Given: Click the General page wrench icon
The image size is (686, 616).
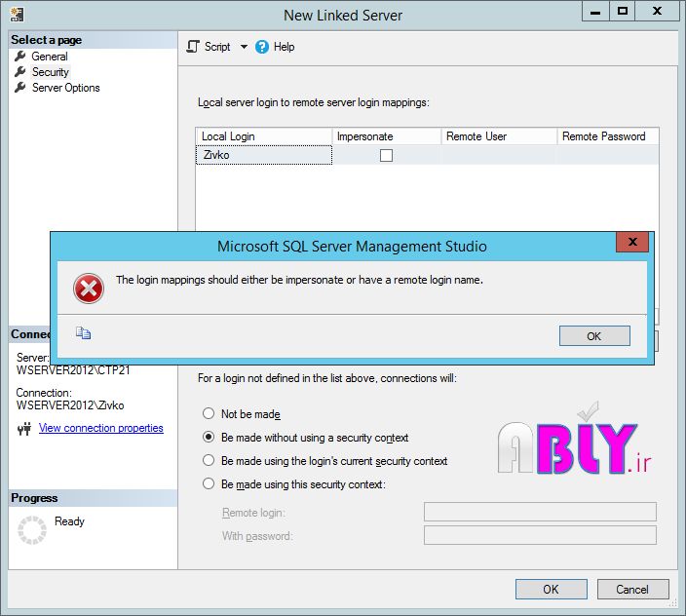Looking at the screenshot, I should 20,57.
